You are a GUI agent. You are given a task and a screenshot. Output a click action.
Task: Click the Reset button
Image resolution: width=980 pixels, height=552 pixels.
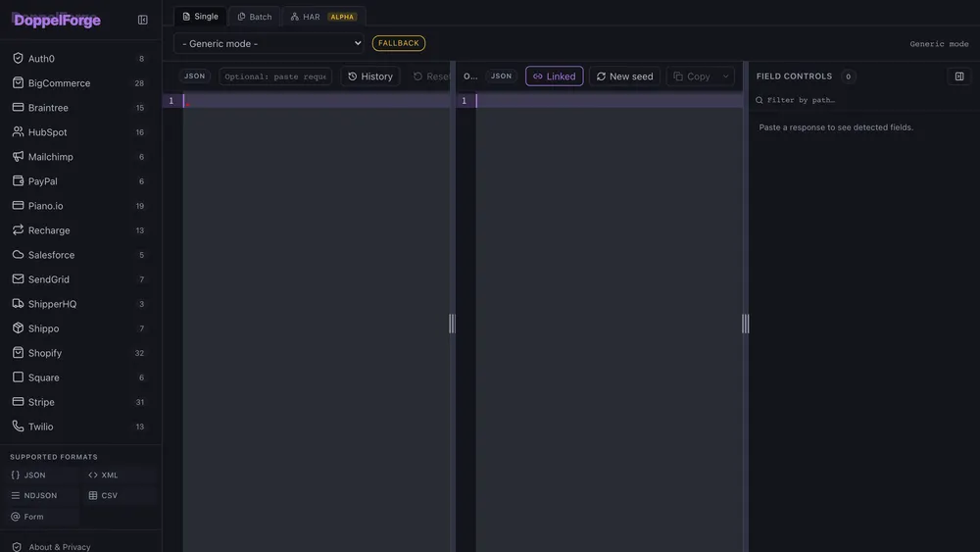431,76
